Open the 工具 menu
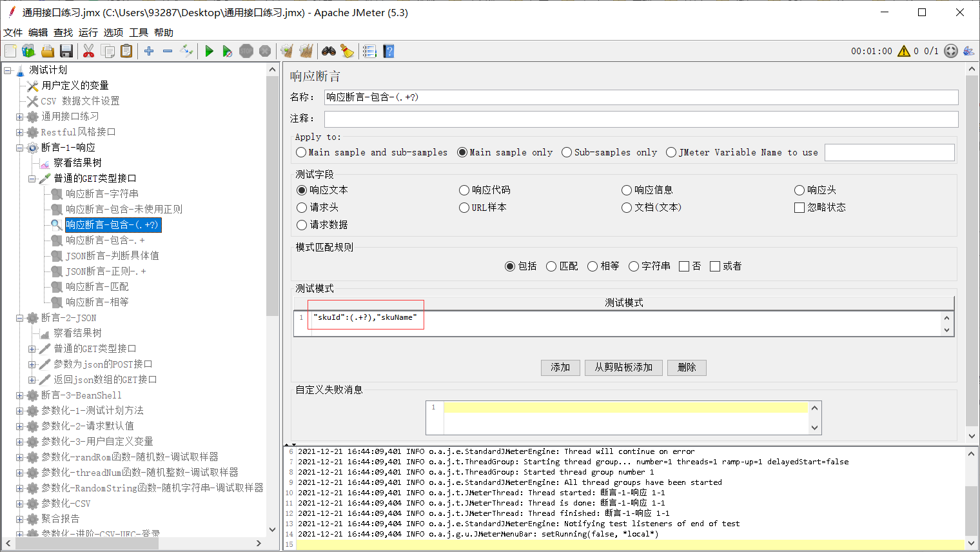 point(139,32)
